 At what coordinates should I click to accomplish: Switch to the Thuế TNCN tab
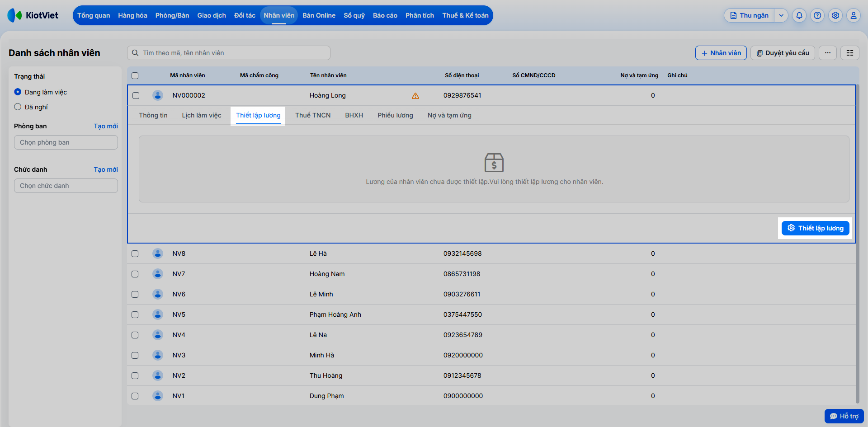(x=313, y=115)
